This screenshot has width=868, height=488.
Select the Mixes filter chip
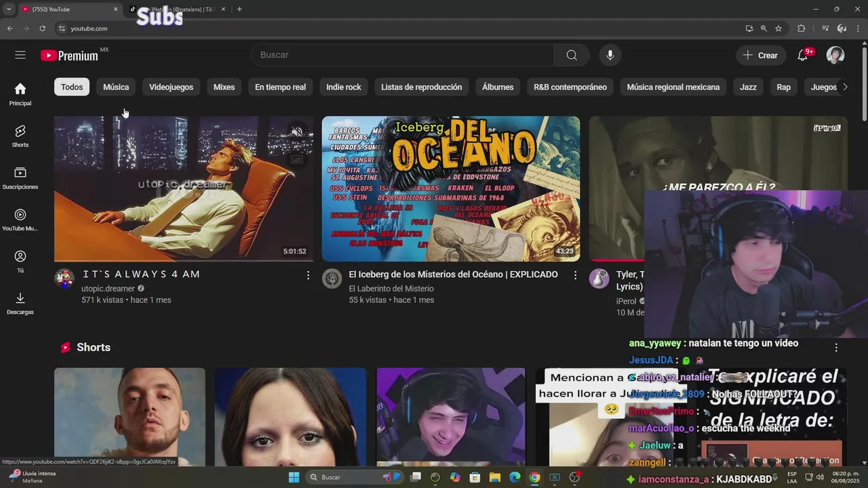(224, 87)
